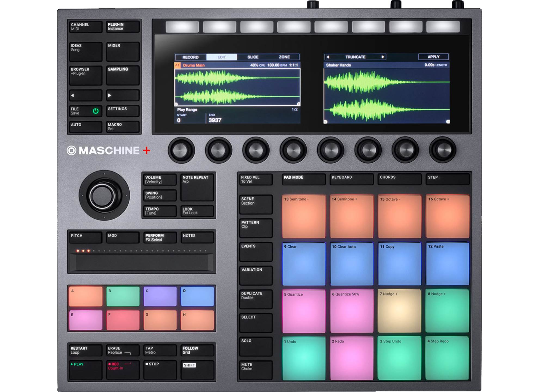Hit pad 8 Nudge >
Viewport: 539px width, 392px height.
click(447, 311)
